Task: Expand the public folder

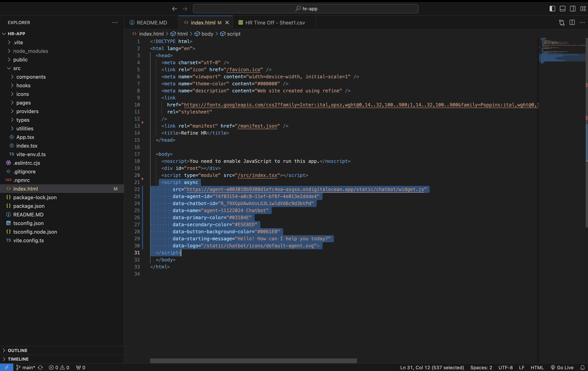Action: point(62,60)
